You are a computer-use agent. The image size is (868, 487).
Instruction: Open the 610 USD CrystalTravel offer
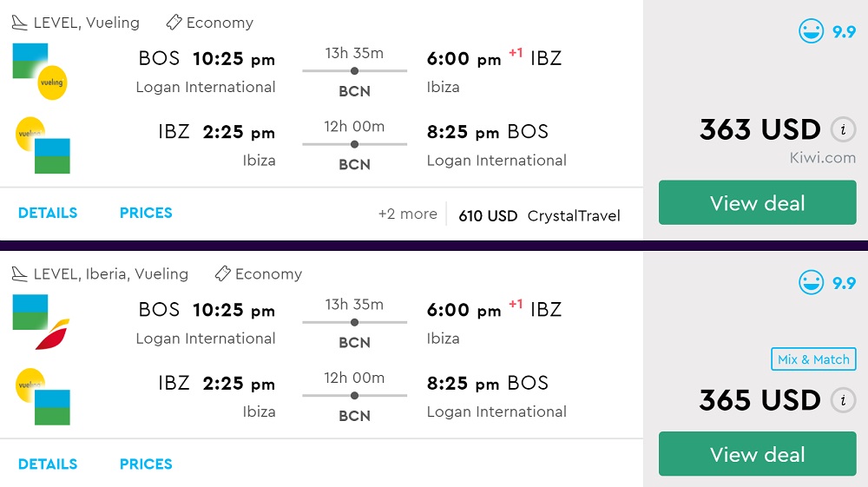(539, 216)
